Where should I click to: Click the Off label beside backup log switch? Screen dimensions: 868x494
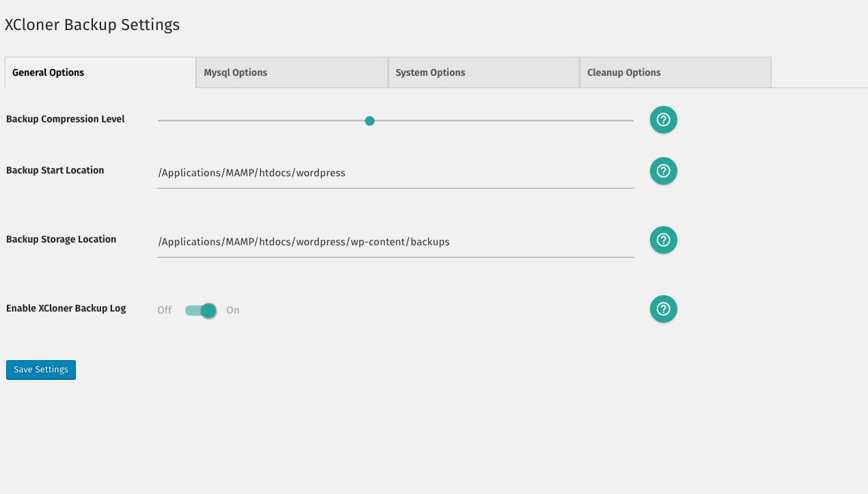click(x=165, y=310)
